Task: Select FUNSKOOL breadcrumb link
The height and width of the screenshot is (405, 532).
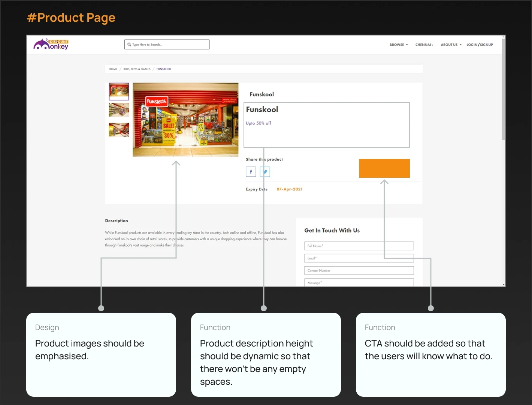Action: click(x=164, y=69)
